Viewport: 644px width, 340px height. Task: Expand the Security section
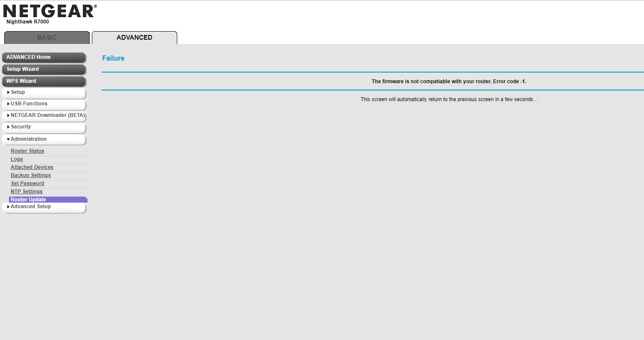tap(21, 127)
